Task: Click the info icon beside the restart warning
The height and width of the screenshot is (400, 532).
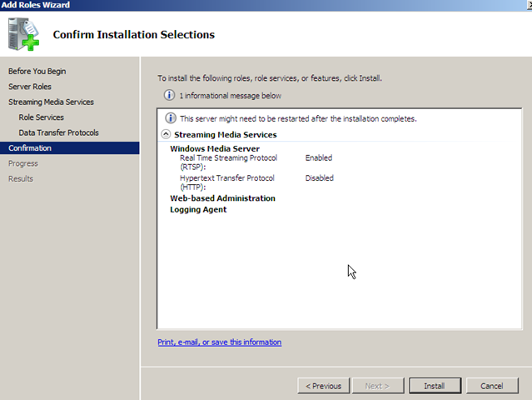Action: (x=171, y=118)
